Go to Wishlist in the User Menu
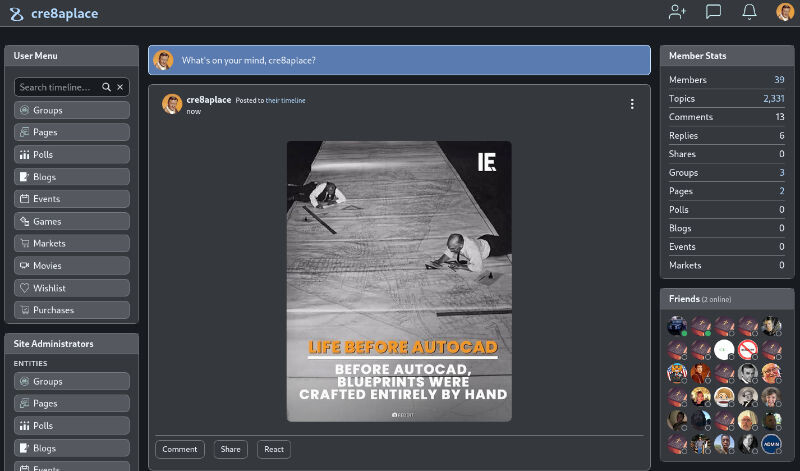Image resolution: width=800 pixels, height=471 pixels. point(72,288)
